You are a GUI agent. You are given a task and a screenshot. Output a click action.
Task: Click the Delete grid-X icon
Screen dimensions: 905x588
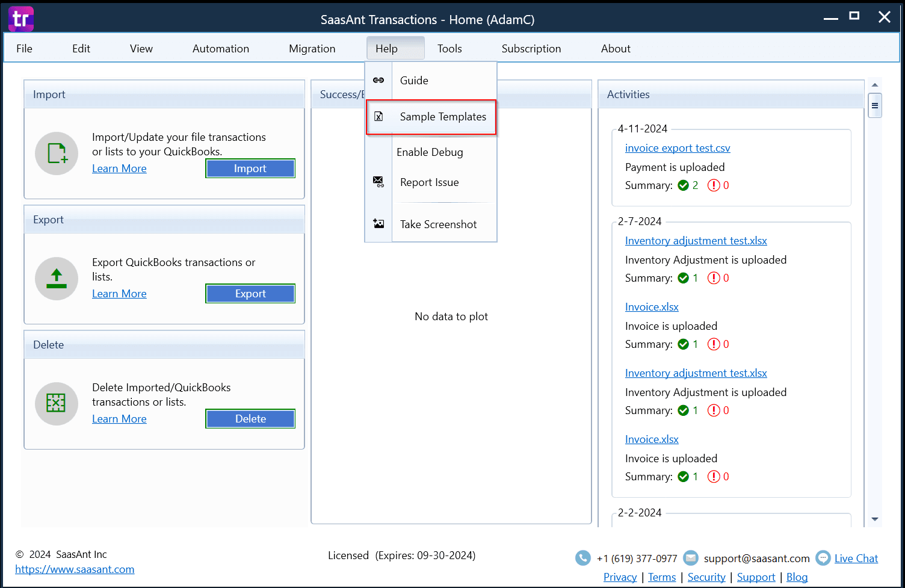tap(57, 404)
